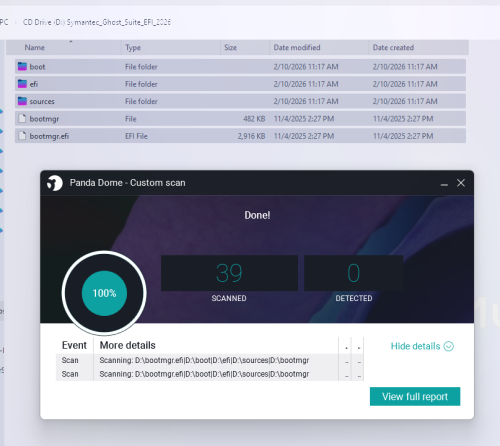Image resolution: width=500 pixels, height=446 pixels.
Task: Click 'File folder' type in boot row
Action: (x=141, y=67)
